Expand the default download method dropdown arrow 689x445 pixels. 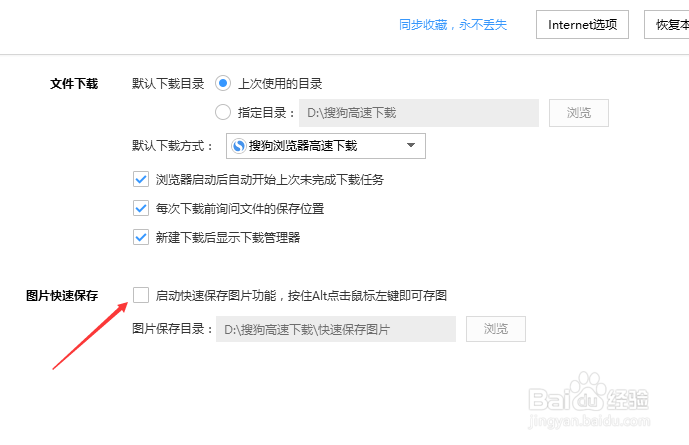point(411,145)
